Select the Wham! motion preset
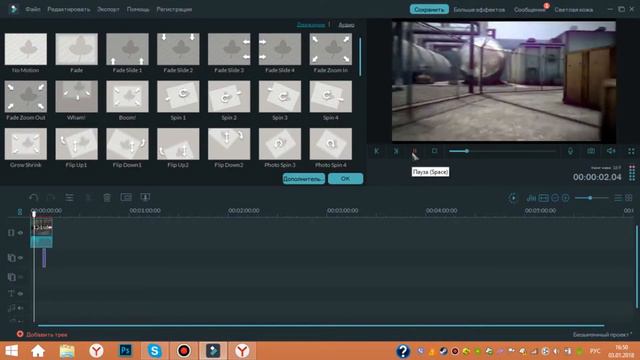 (x=76, y=96)
